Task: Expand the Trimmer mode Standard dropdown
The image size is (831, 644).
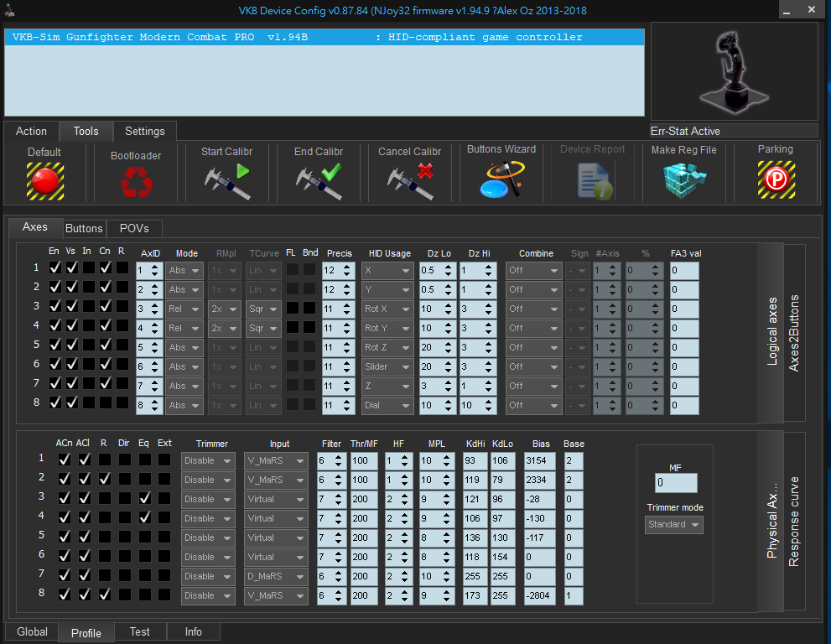Action: click(x=674, y=525)
